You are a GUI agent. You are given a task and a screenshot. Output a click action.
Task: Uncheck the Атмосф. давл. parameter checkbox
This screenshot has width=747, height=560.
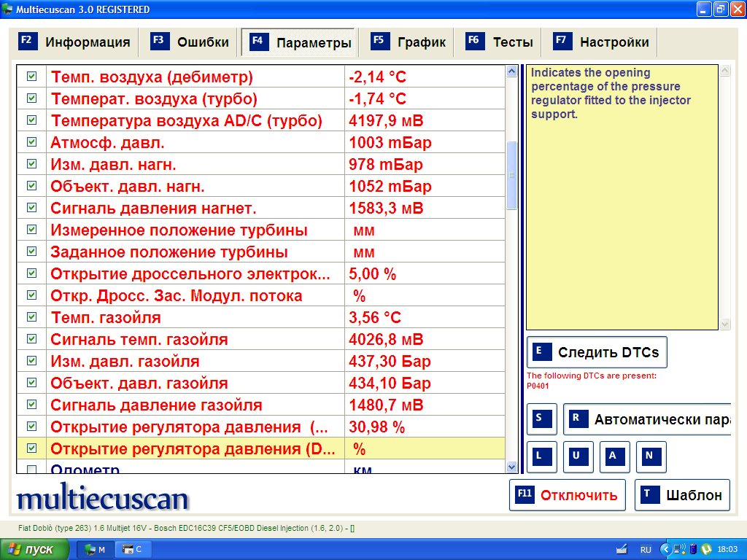click(31, 142)
